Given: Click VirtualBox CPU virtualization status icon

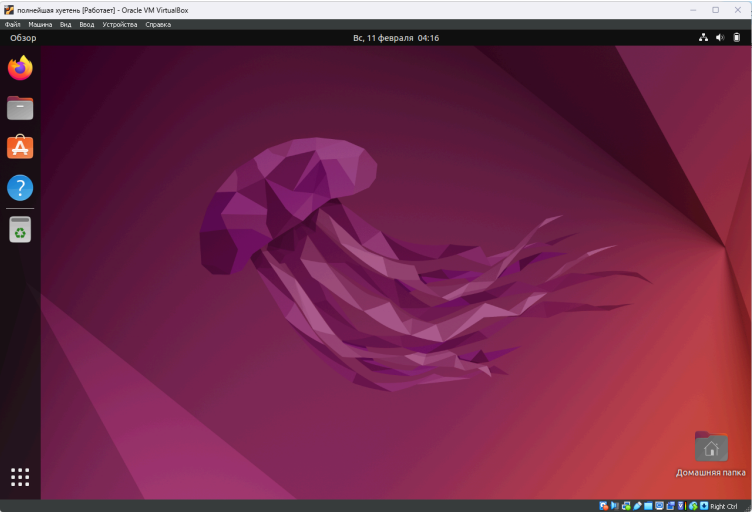Looking at the screenshot, I should (x=682, y=506).
